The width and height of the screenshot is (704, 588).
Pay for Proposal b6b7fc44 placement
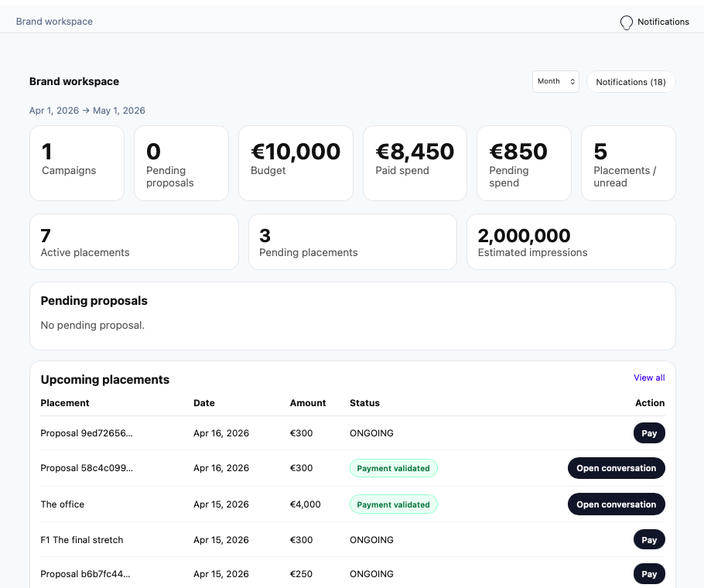(x=648, y=574)
